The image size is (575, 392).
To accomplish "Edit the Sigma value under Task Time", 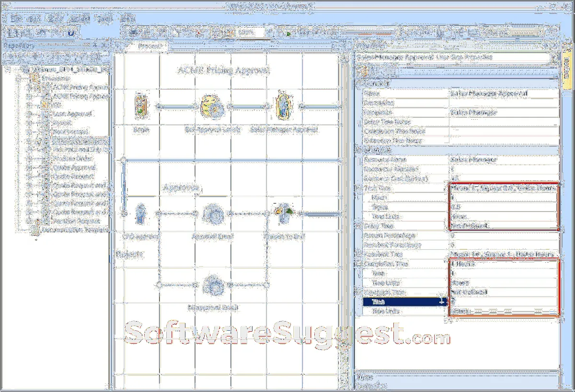I will (504, 207).
